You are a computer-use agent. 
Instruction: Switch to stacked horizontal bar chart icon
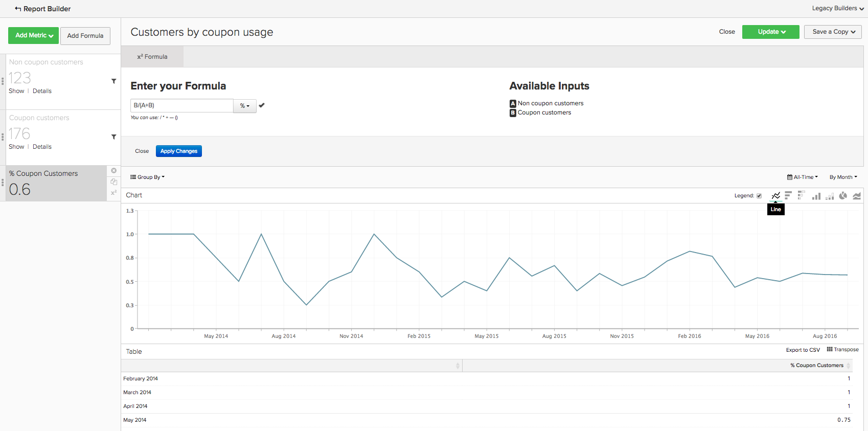pyautogui.click(x=802, y=195)
